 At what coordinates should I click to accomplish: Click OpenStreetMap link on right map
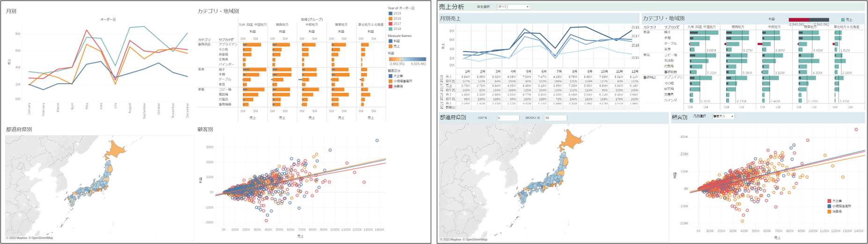click(x=477, y=240)
